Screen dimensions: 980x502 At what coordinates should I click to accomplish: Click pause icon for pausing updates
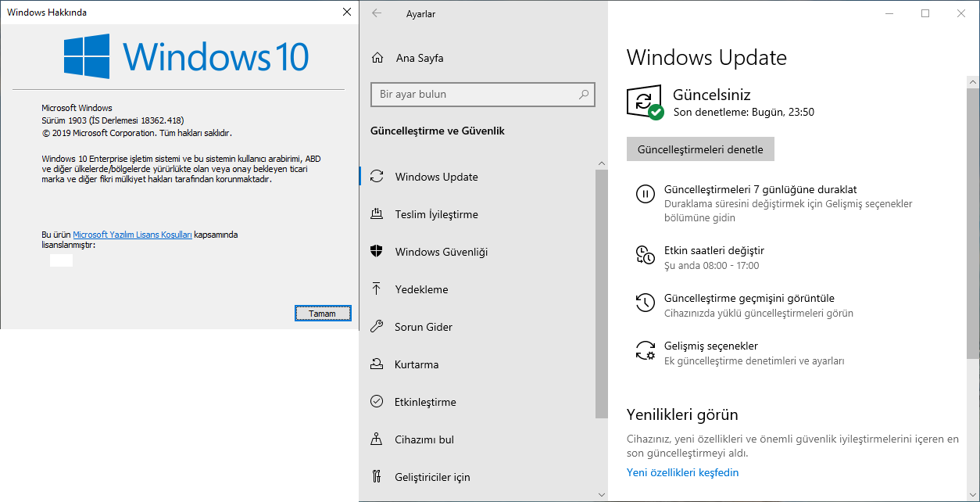click(645, 194)
